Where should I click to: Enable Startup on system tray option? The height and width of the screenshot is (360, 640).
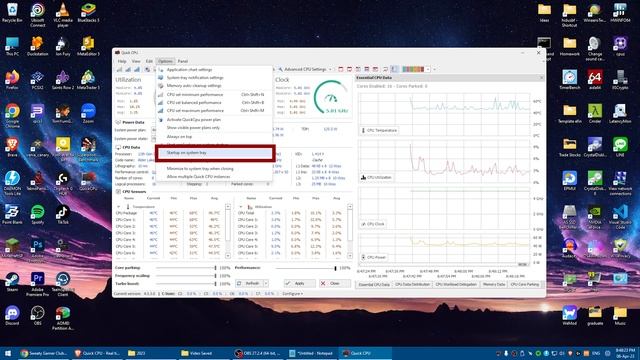pos(215,153)
